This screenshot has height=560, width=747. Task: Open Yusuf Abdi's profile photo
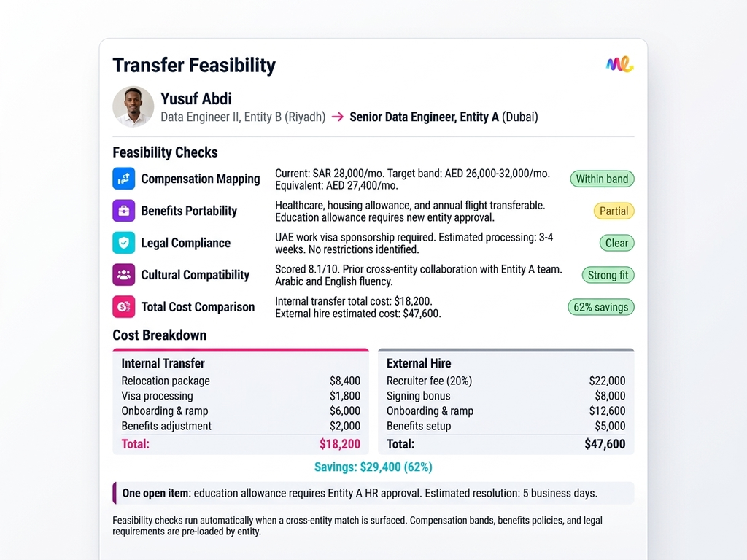pos(133,106)
